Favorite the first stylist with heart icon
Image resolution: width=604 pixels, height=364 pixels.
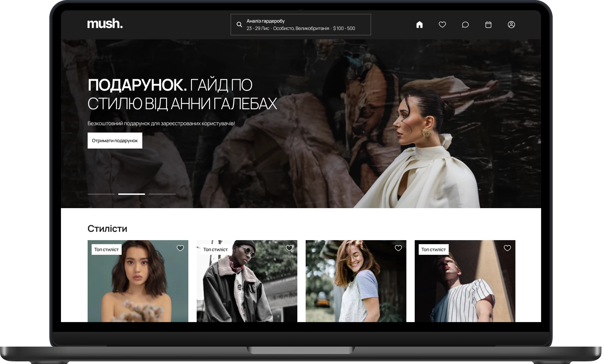[180, 248]
